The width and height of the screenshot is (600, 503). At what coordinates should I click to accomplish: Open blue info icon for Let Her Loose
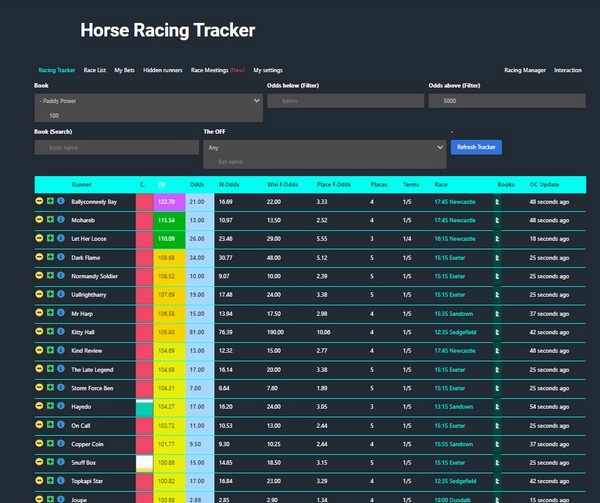point(61,239)
